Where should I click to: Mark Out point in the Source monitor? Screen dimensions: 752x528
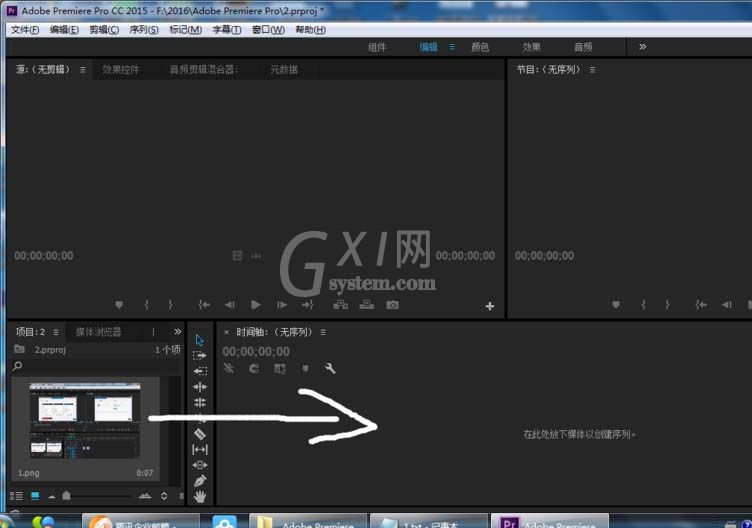170,305
